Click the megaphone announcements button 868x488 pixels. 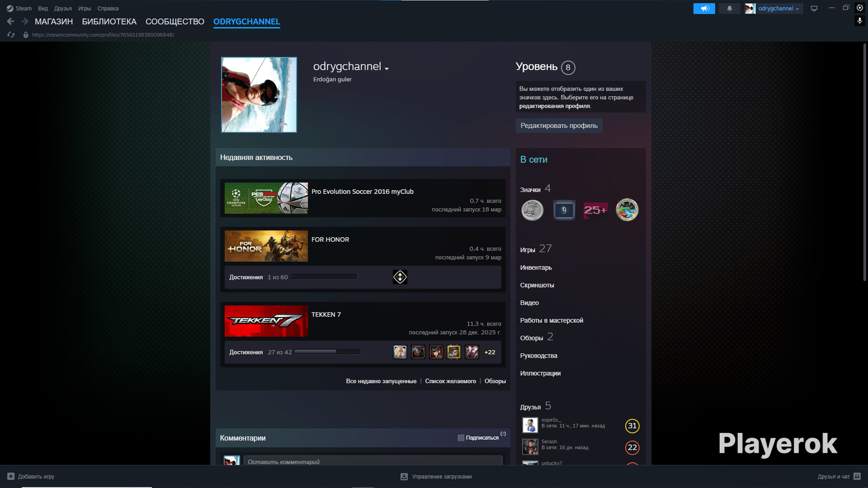click(x=704, y=8)
